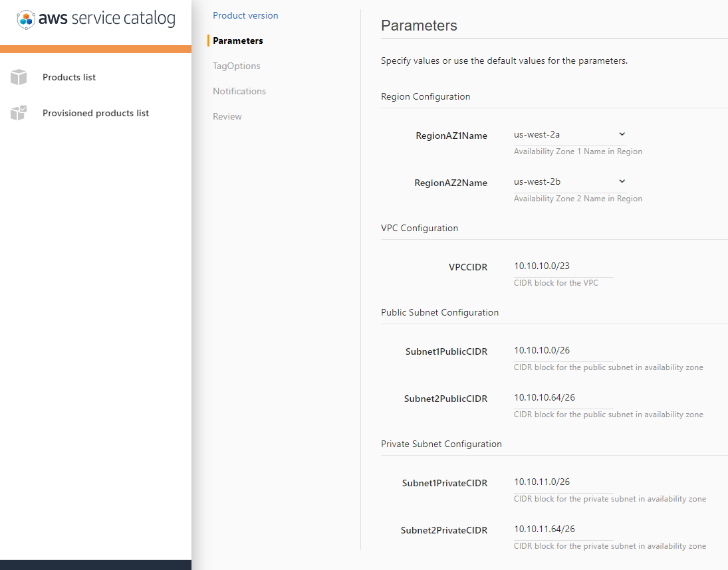Click the Subnet1PublicCIDR label
This screenshot has height=570, width=728.
point(446,352)
